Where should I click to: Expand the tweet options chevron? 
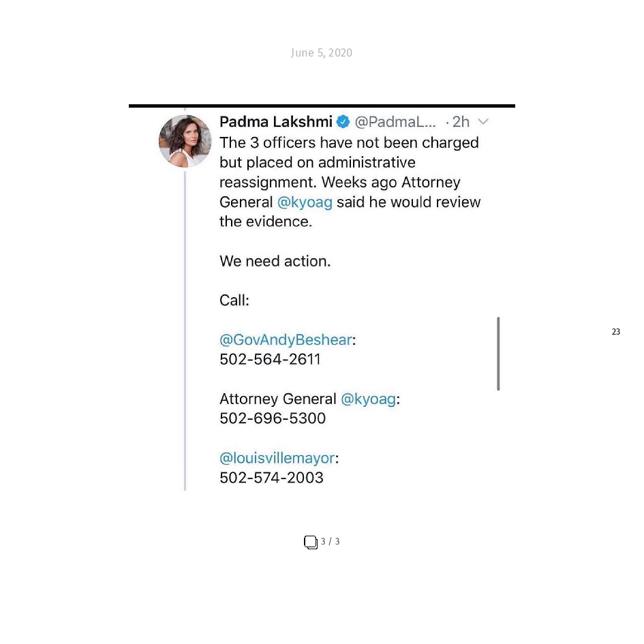tap(483, 121)
